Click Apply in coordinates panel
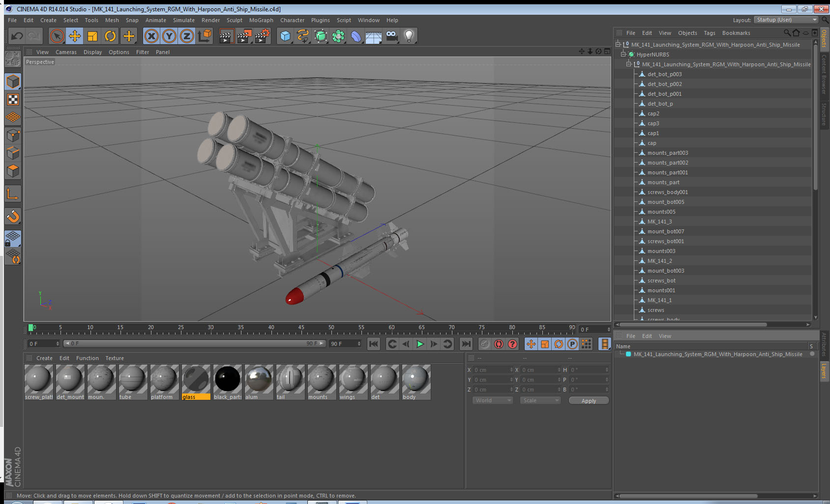This screenshot has height=504, width=830. (589, 401)
